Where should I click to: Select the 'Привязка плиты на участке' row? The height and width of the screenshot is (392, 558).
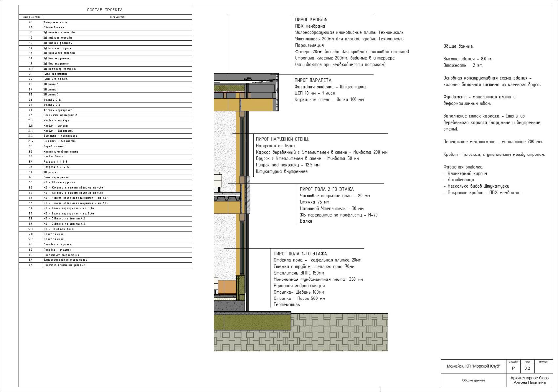[x=105, y=265]
